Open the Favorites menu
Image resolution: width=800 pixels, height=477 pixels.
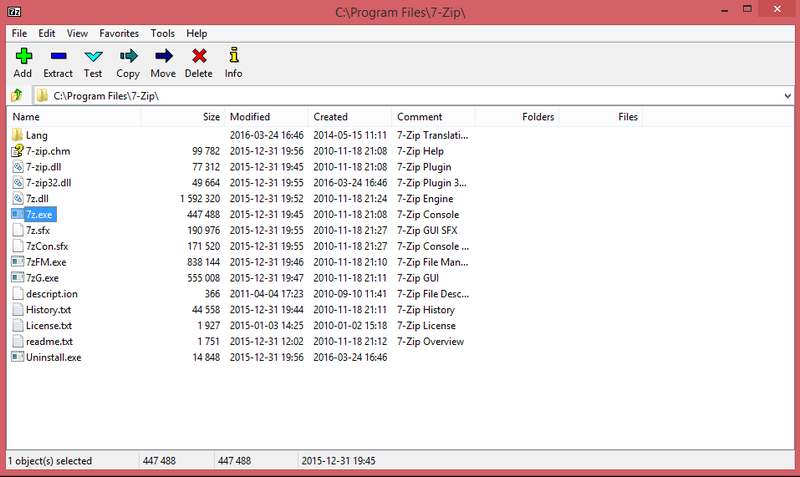119,33
